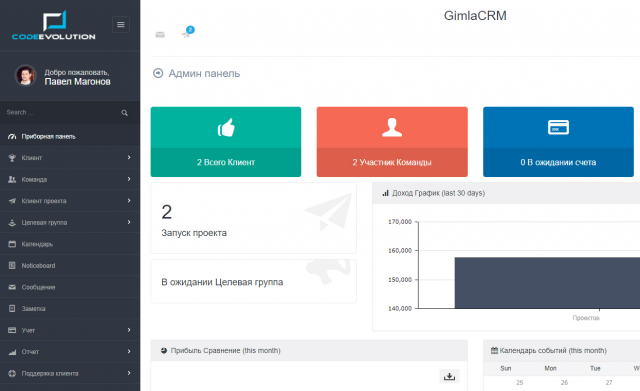Open the mail envelope icon in header

tap(160, 35)
